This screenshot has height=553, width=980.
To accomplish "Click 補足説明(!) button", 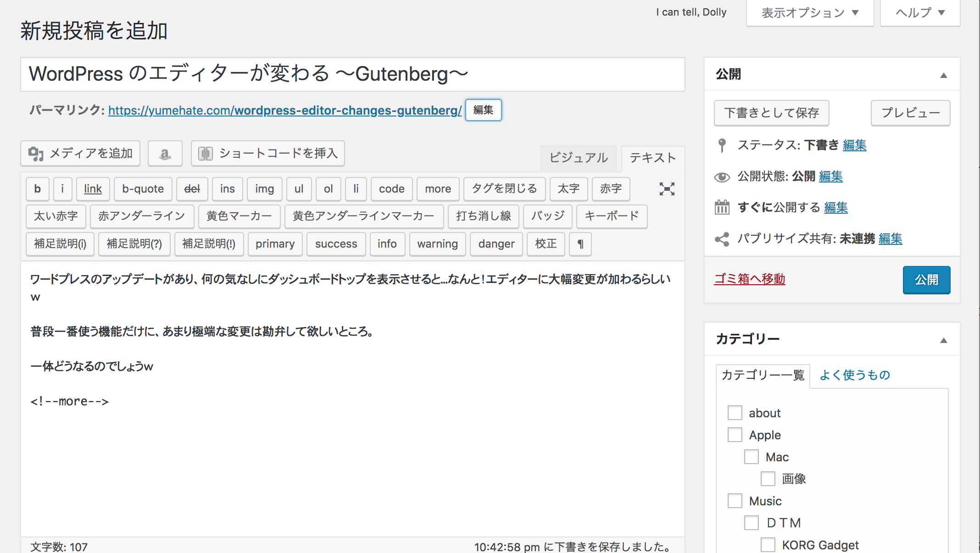I will coord(209,244).
